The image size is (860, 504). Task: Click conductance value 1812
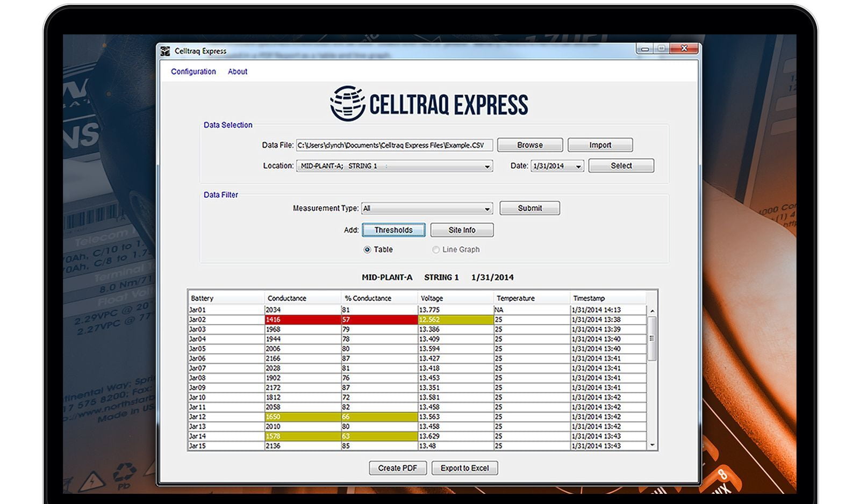pyautogui.click(x=303, y=397)
